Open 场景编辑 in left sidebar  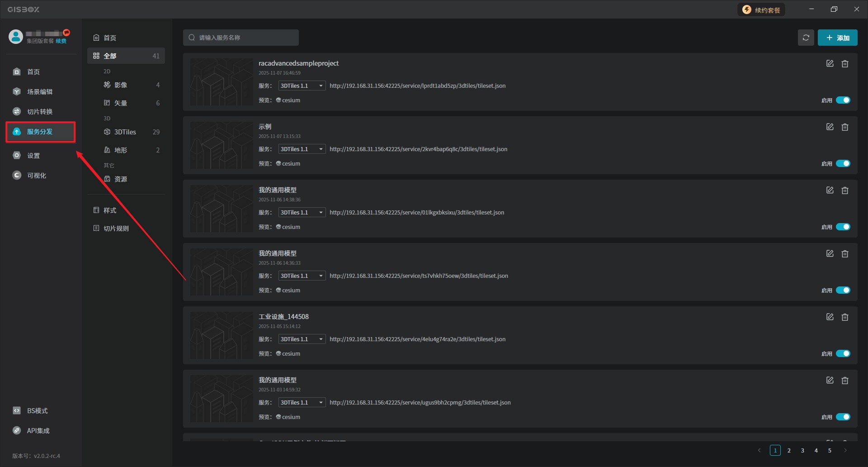pos(39,92)
